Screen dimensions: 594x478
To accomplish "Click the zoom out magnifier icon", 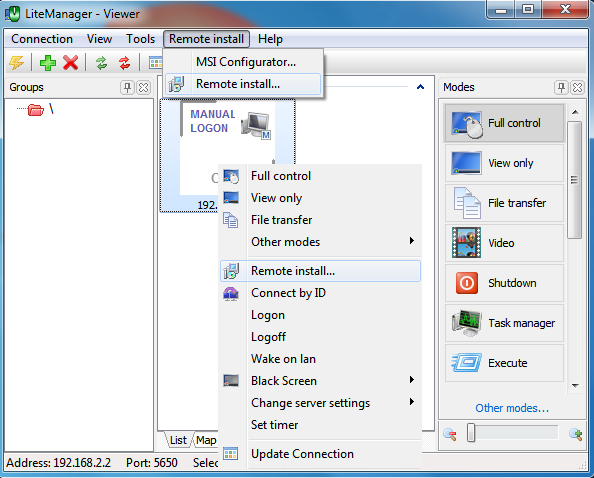I will tap(450, 434).
